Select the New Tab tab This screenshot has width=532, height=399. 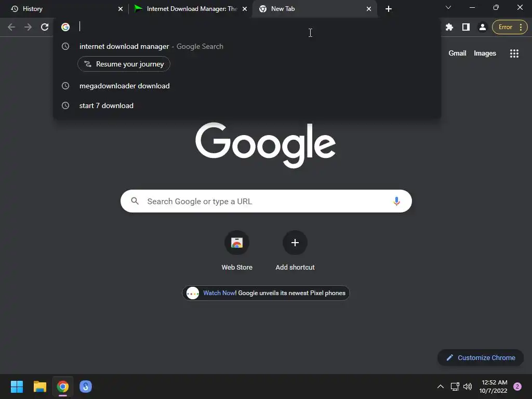click(315, 9)
